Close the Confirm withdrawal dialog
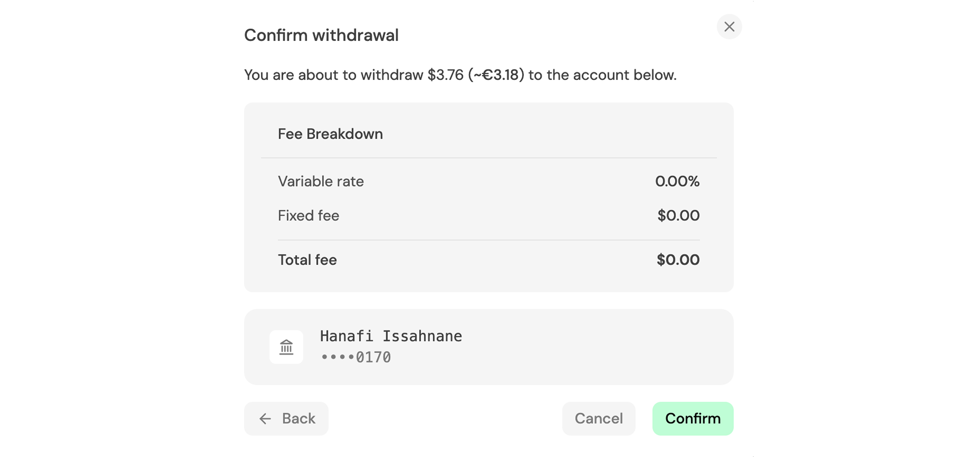Screen dimensions: 980x457 [729, 27]
